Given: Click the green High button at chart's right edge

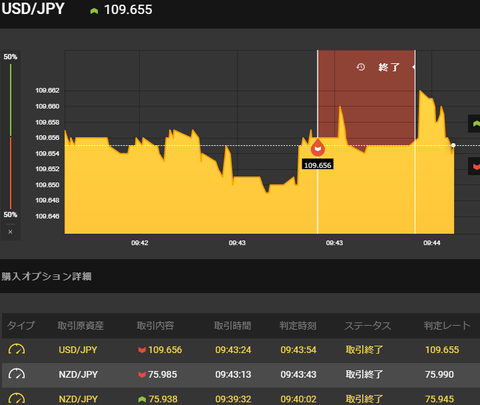Looking at the screenshot, I should pyautogui.click(x=475, y=124).
